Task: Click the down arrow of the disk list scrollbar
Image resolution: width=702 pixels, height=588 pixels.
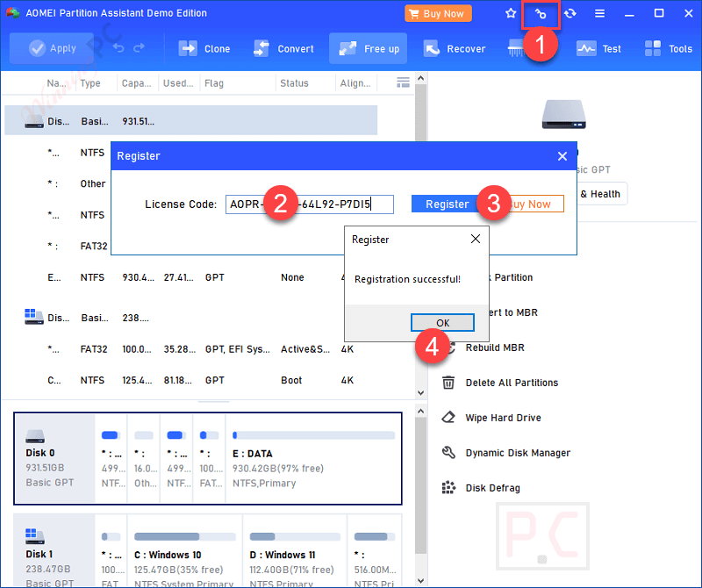Action: (420, 392)
